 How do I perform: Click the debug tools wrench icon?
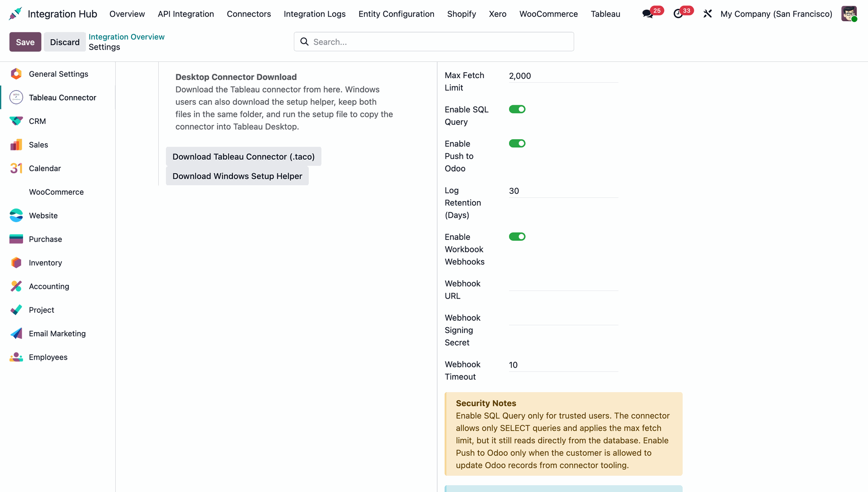pyautogui.click(x=708, y=14)
